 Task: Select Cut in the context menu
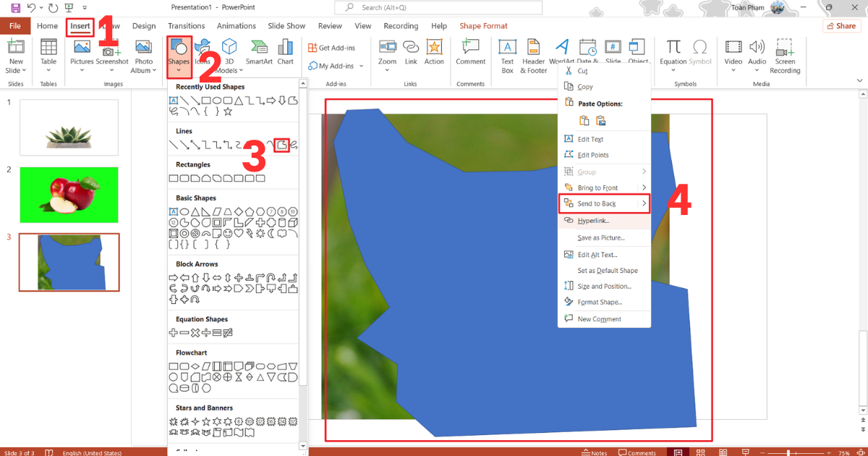[x=604, y=71]
